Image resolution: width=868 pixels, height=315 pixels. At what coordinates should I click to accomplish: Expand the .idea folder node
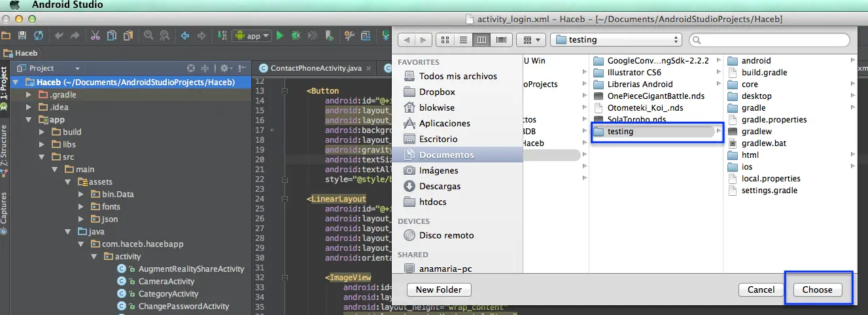click(x=28, y=107)
